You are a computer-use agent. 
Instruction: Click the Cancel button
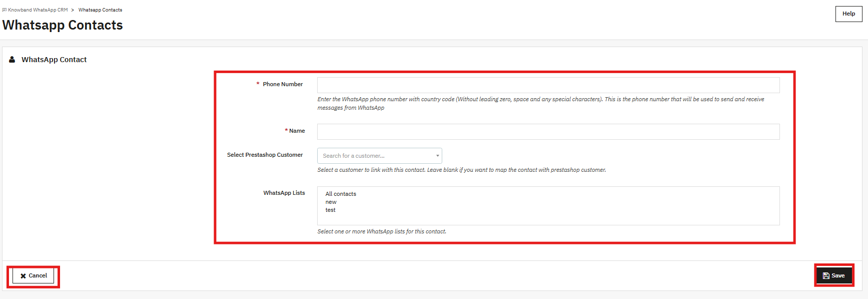tap(33, 276)
